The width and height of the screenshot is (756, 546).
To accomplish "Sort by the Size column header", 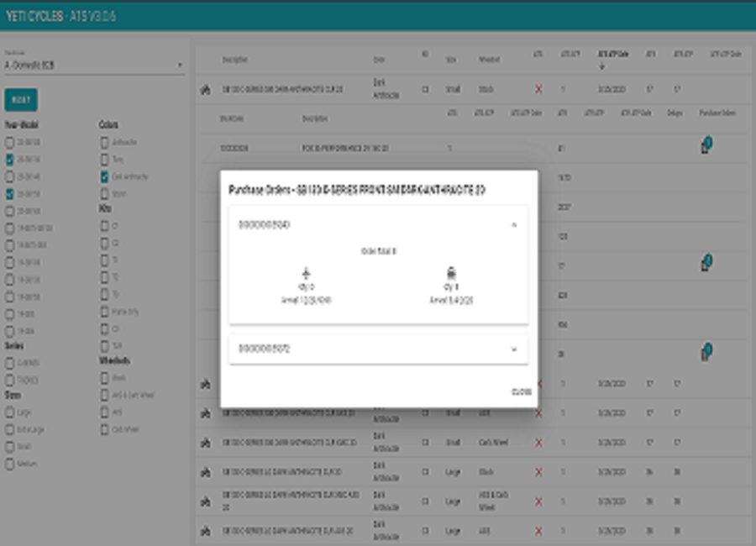I will pos(451,60).
